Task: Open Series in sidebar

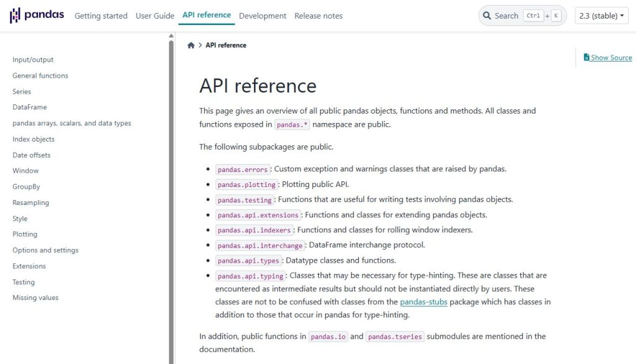Action: [x=22, y=92]
